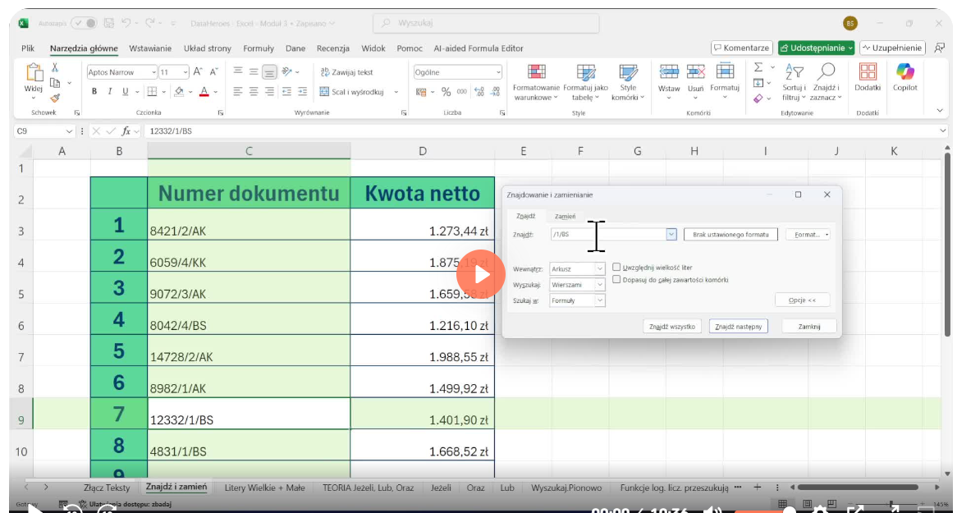Screen dimensions: 980x513
Task: Launch Copilot from the ribbon
Action: (x=904, y=77)
